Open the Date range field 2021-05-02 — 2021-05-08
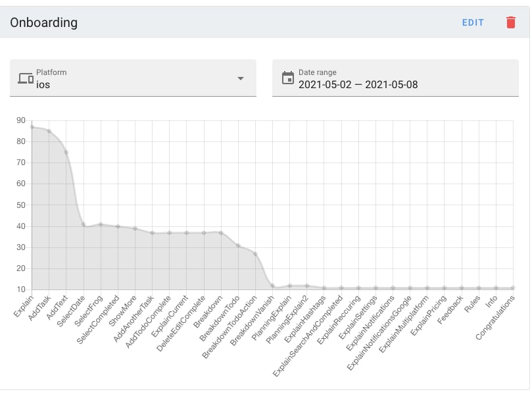The height and width of the screenshot is (398, 532). [395, 78]
